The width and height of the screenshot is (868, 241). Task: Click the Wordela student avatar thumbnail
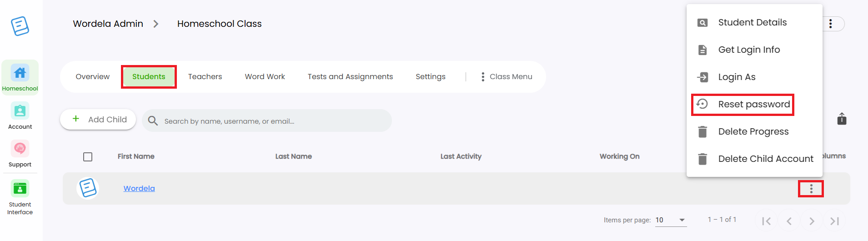point(88,188)
